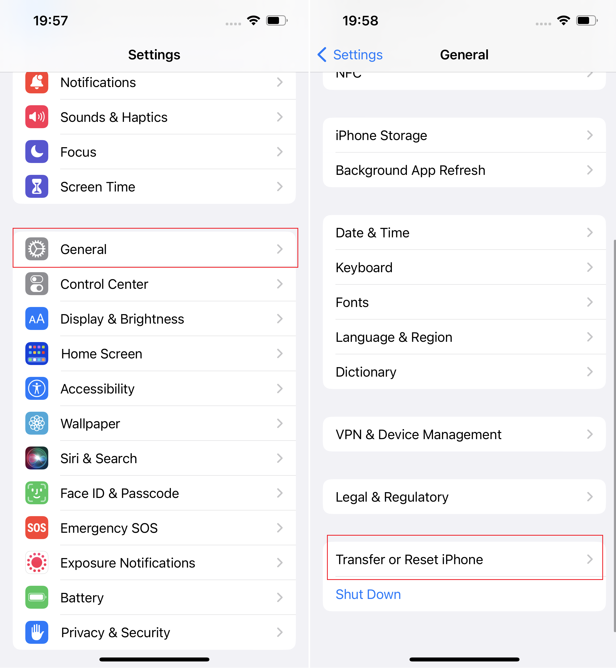Tap the red Notifications bell icon
The image size is (616, 672).
coord(37,82)
